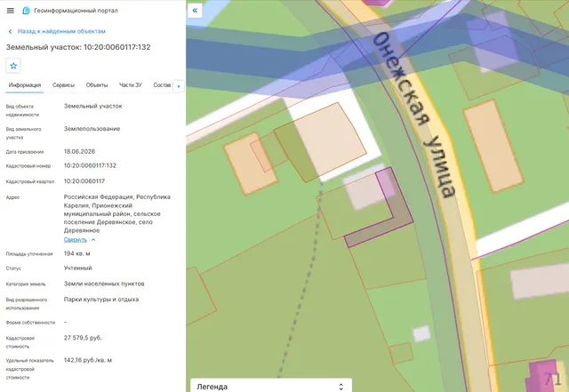Click cadastral number value 10:20:0060117:132
This screenshot has height=392, width=569.
pos(90,165)
